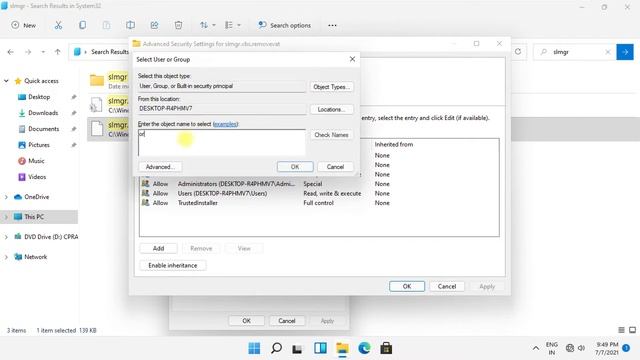Click the Copy icon in Explorer toolbar
640x360 pixels.
click(82, 25)
